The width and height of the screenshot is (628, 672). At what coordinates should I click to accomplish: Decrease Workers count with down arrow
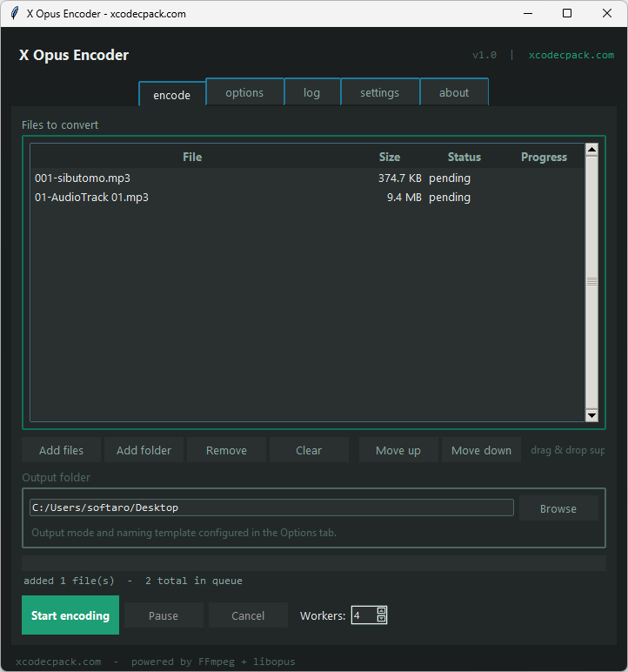pyautogui.click(x=381, y=619)
